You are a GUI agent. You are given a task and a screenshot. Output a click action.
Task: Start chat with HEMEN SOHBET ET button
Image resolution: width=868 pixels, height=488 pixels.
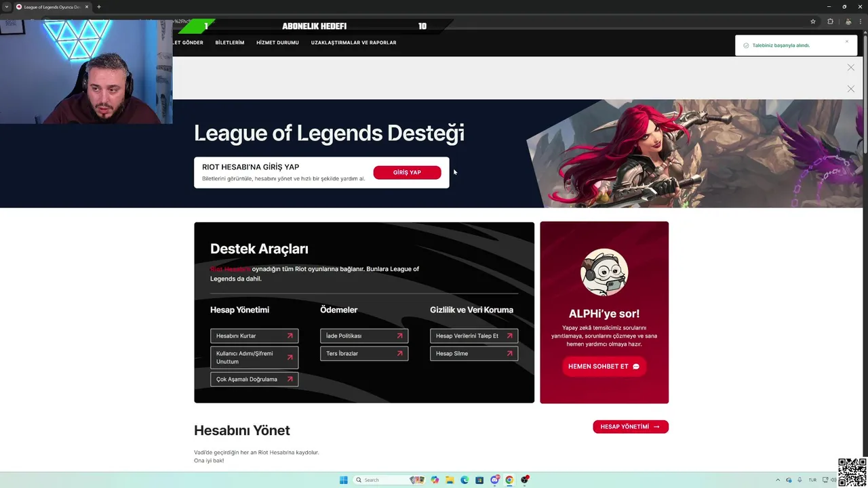coord(604,366)
